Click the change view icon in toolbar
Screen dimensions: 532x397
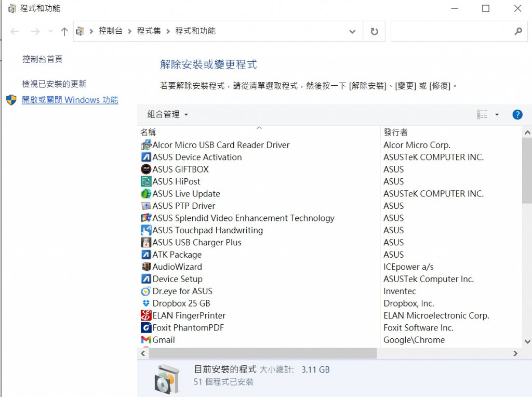(x=482, y=115)
